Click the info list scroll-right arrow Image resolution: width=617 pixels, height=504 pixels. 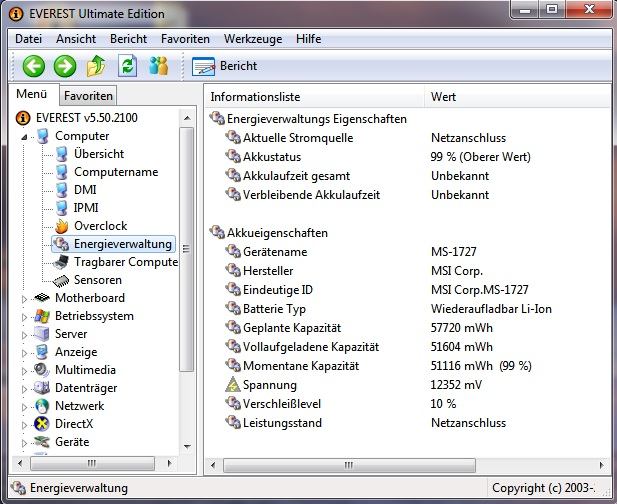point(601,465)
